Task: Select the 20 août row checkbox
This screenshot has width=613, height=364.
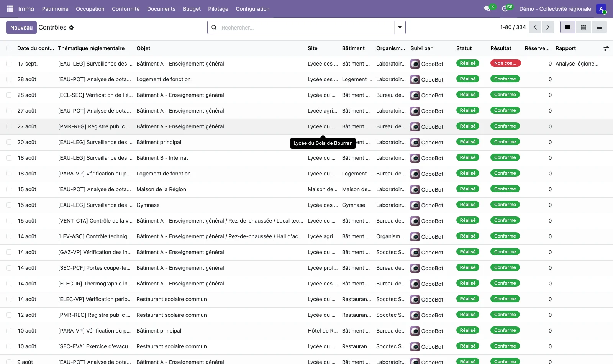Action: tap(9, 142)
